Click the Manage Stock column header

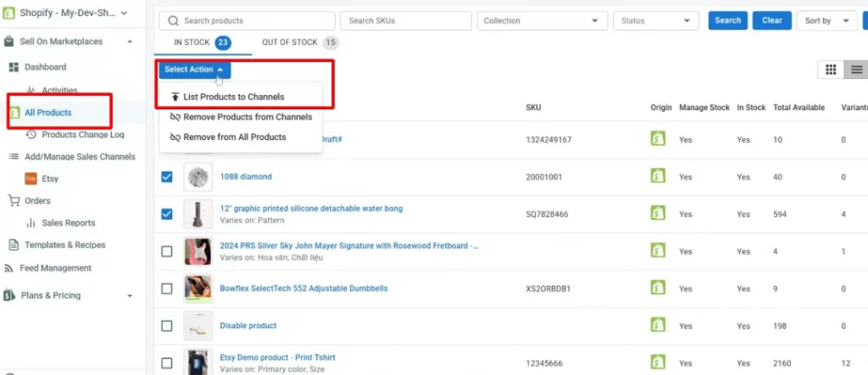(704, 108)
